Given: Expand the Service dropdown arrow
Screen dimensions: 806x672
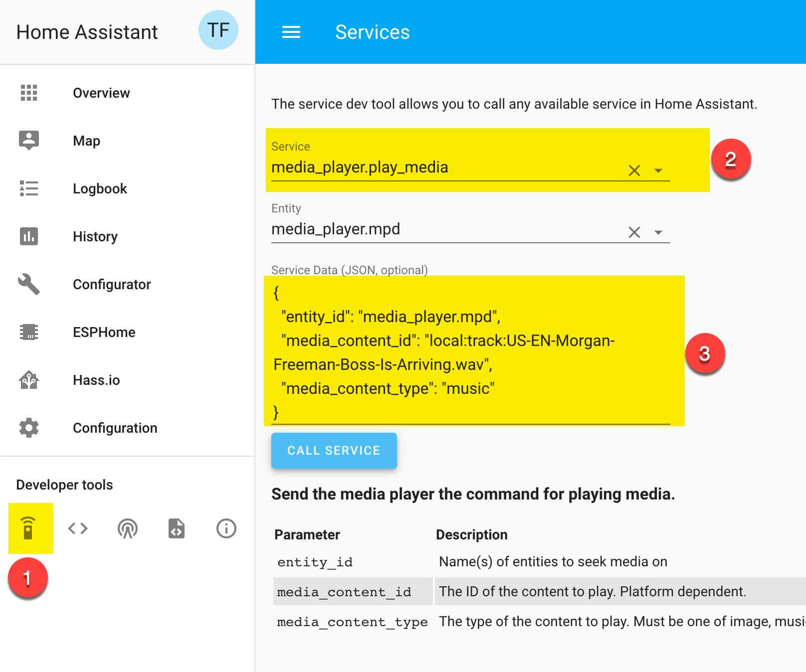Looking at the screenshot, I should pos(658,170).
